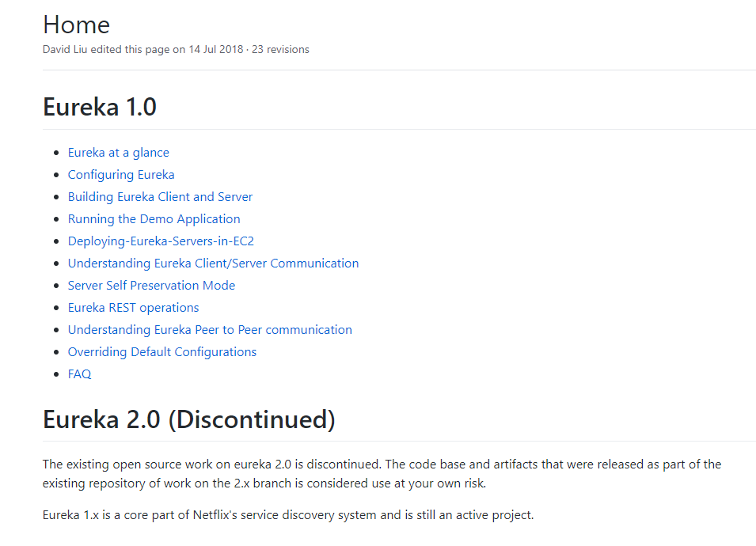Image resolution: width=756 pixels, height=546 pixels.
Task: Open the FAQ link
Action: click(79, 374)
